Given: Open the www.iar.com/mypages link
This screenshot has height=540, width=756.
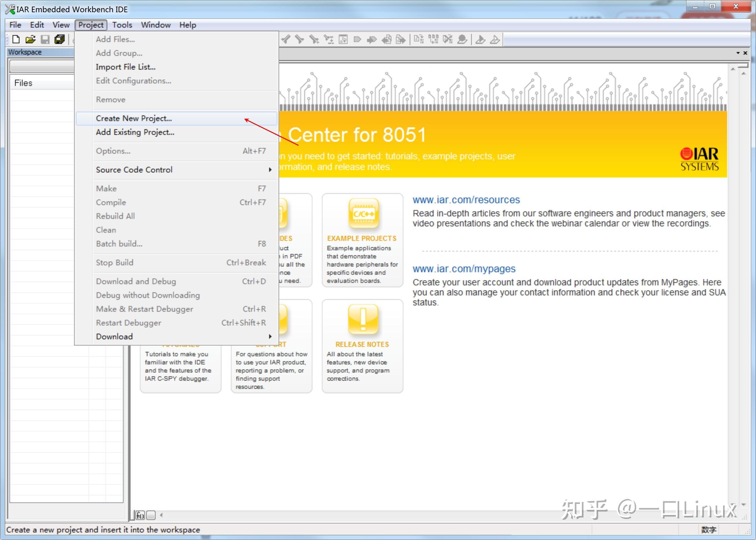Looking at the screenshot, I should (x=464, y=269).
